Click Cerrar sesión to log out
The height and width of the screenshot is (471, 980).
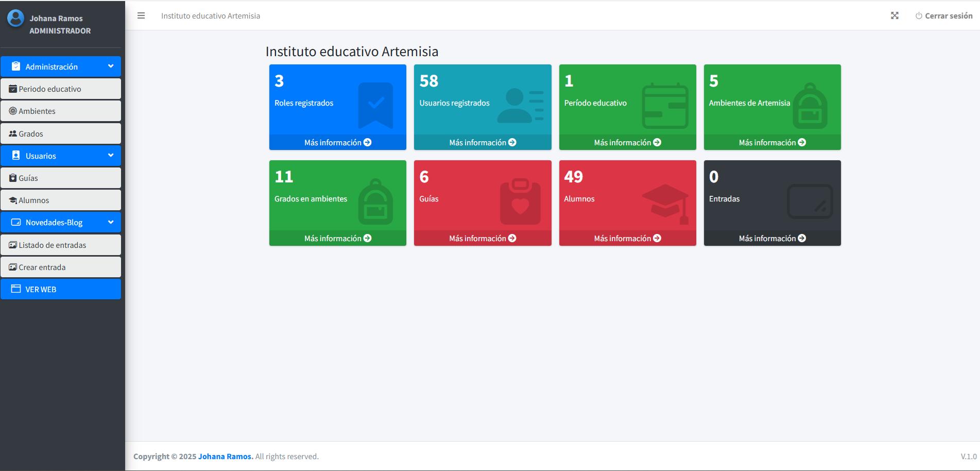[x=944, y=15]
